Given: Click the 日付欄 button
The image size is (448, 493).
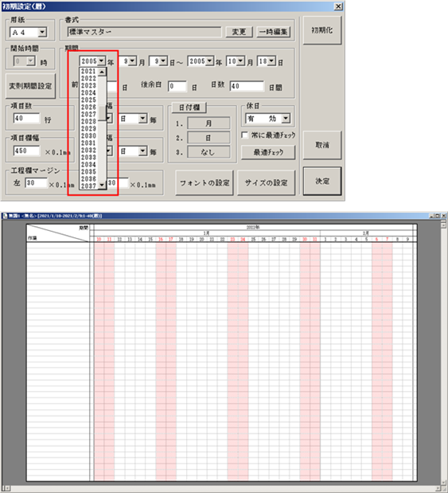Looking at the screenshot, I should pyautogui.click(x=189, y=108).
